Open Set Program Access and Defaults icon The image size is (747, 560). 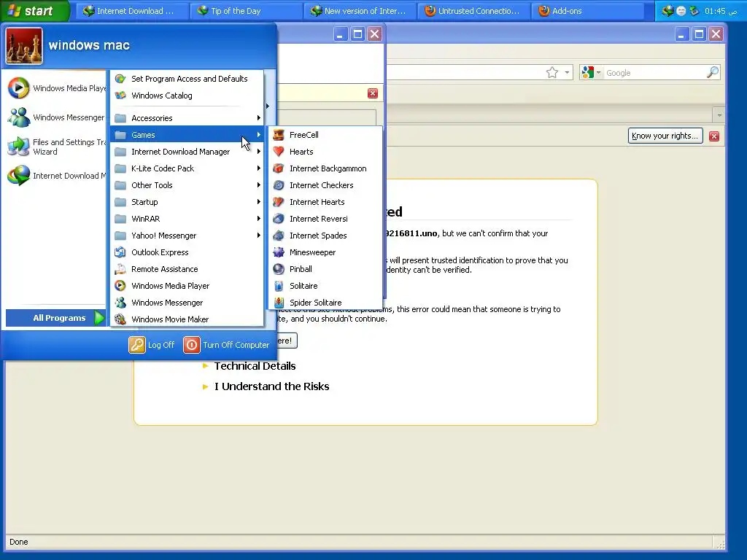120,79
